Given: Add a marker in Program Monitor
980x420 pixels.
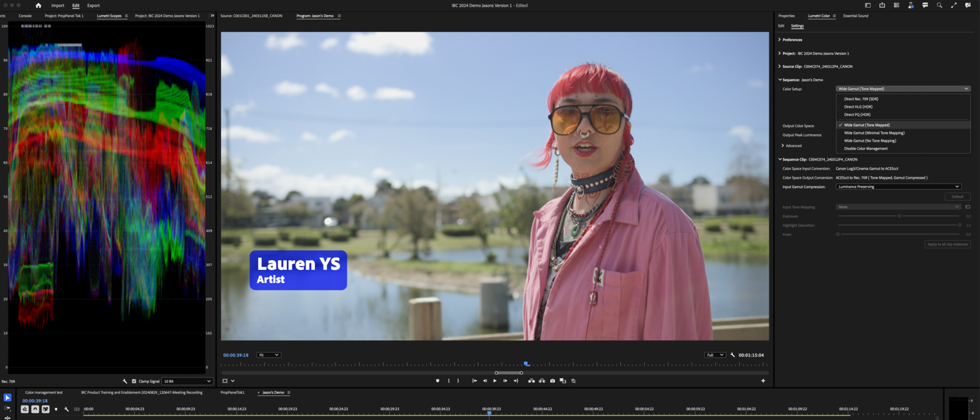Looking at the screenshot, I should pos(438,381).
